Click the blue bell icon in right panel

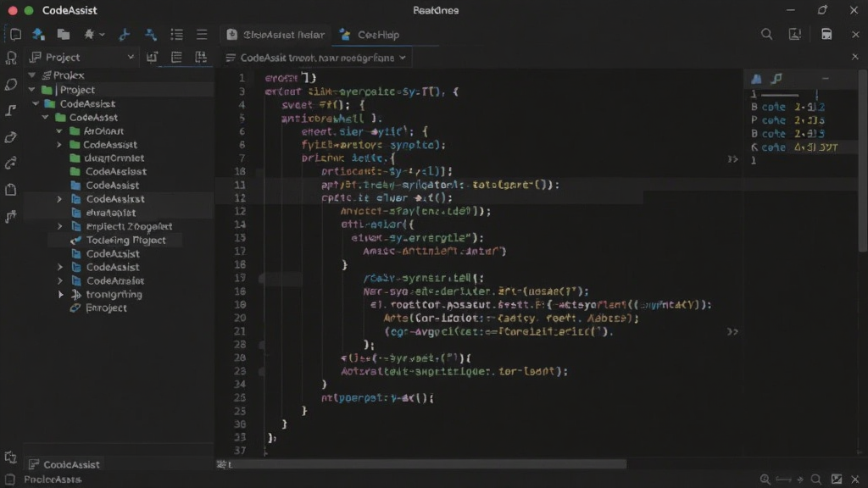756,79
